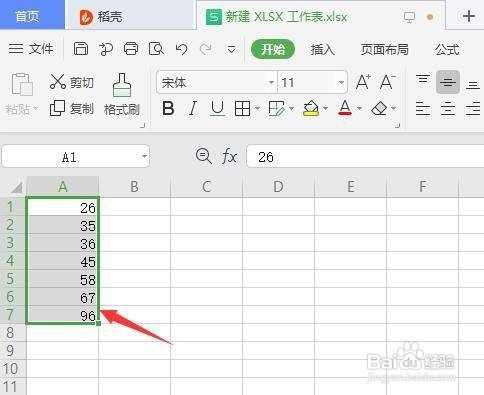Expand the font color dropdown arrow
This screenshot has height=395, width=484.
[359, 108]
